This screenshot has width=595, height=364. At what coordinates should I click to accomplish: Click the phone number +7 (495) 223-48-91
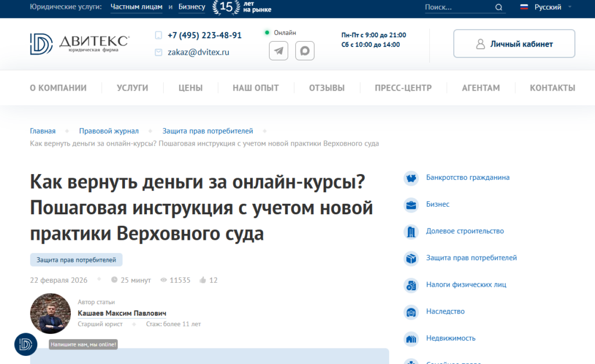point(205,35)
